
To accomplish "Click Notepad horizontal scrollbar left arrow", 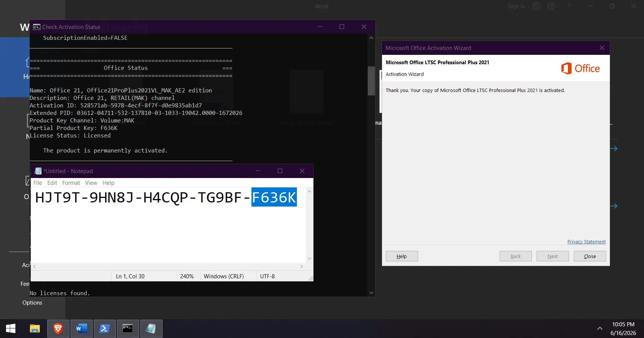I will tap(35, 266).
